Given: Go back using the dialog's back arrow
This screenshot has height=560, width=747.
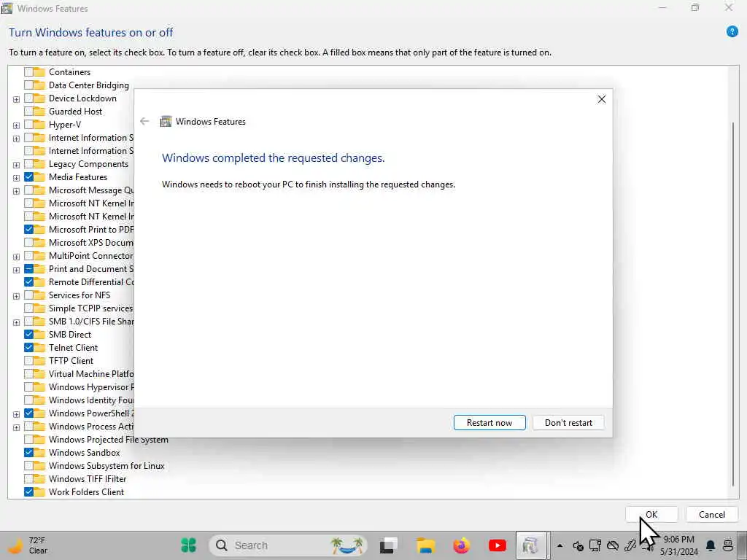Looking at the screenshot, I should (x=144, y=122).
